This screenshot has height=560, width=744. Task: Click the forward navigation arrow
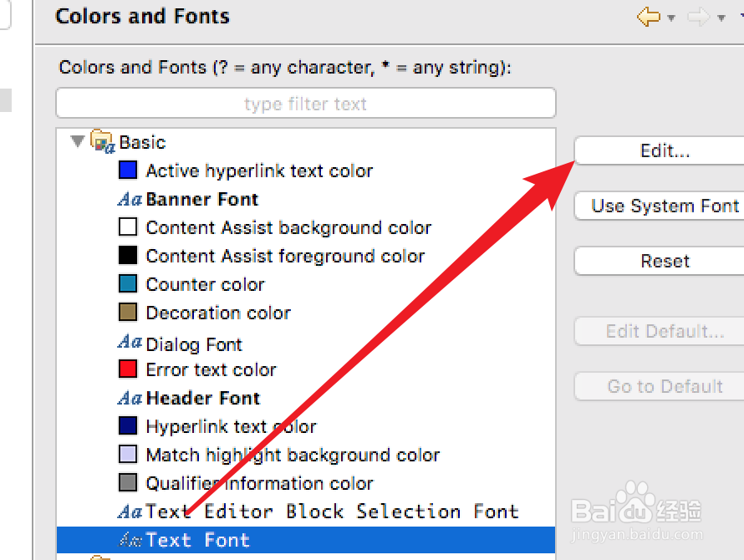pyautogui.click(x=698, y=17)
